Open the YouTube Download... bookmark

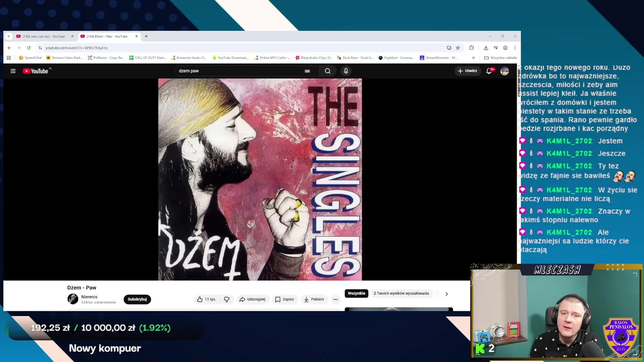(230, 58)
